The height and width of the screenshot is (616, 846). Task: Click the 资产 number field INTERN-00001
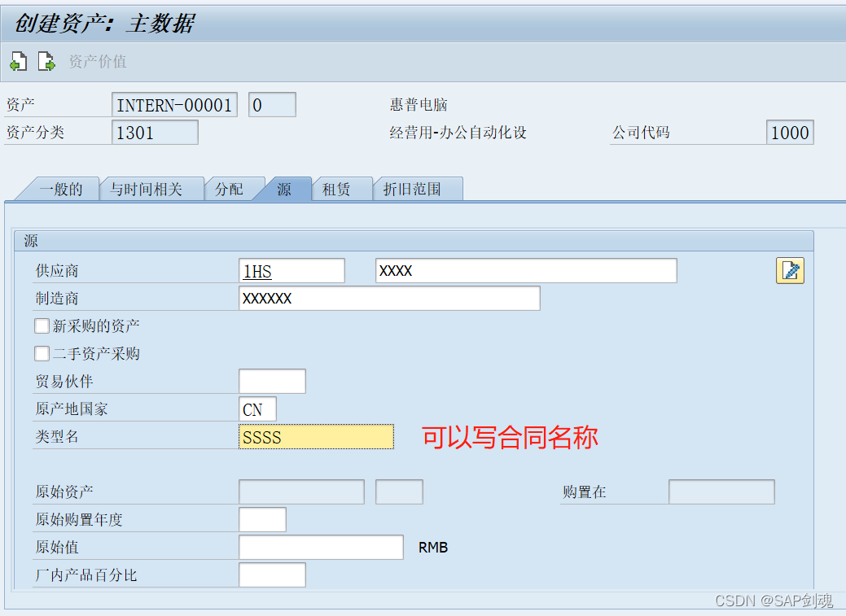[x=174, y=105]
